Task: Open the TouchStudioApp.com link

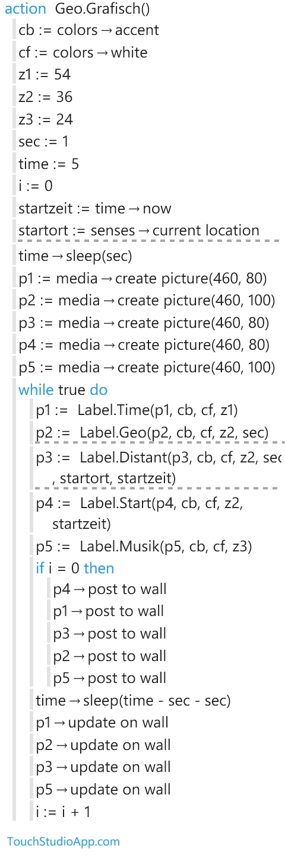Action: [63, 841]
